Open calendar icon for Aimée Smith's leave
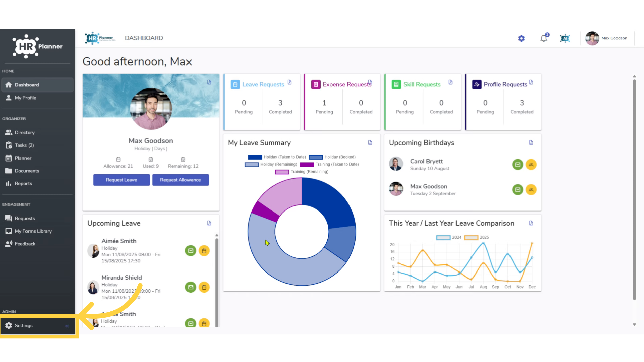Image resolution: width=644 pixels, height=362 pixels. [204, 251]
